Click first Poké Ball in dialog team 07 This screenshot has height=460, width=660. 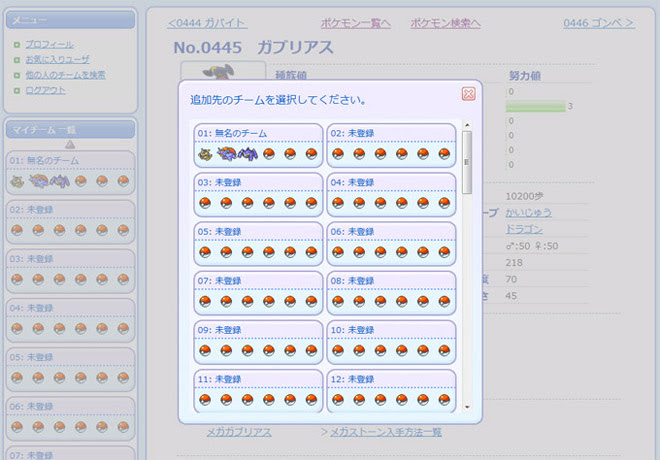[205, 302]
